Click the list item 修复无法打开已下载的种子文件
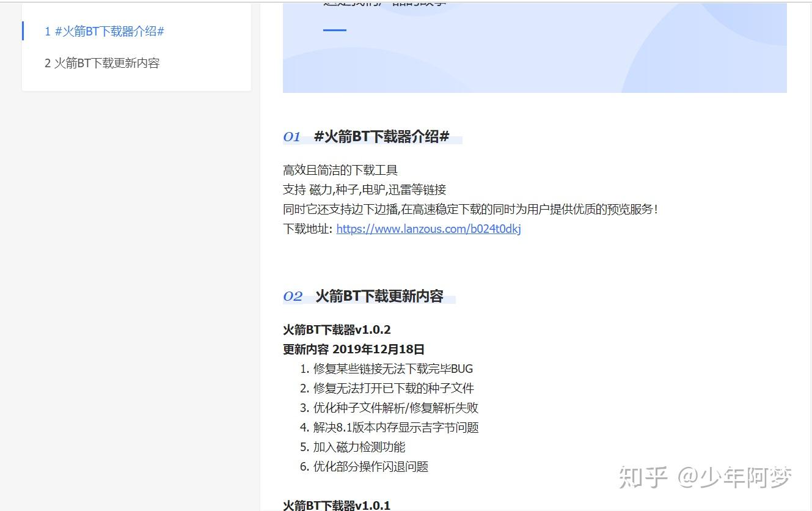The image size is (812, 511). pyautogui.click(x=394, y=388)
